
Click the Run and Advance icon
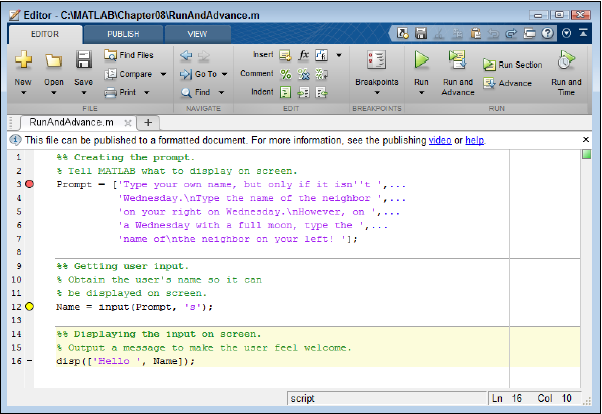pyautogui.click(x=457, y=60)
